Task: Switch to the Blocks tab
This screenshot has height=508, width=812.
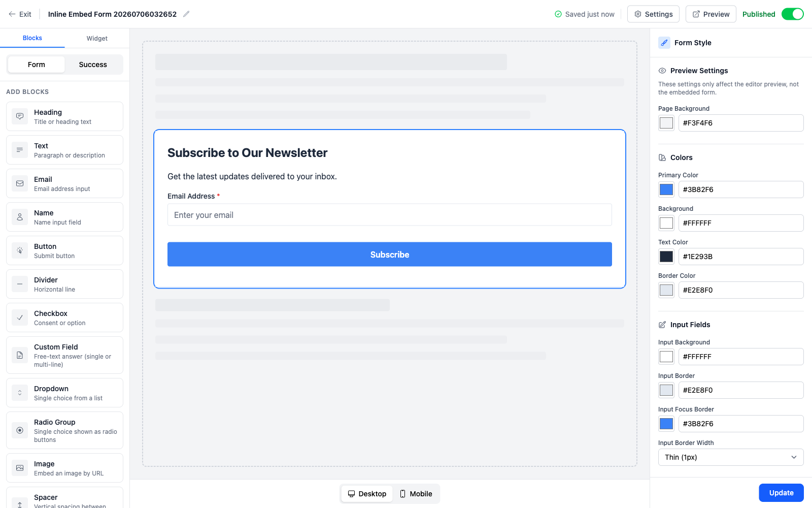Action: tap(32, 38)
